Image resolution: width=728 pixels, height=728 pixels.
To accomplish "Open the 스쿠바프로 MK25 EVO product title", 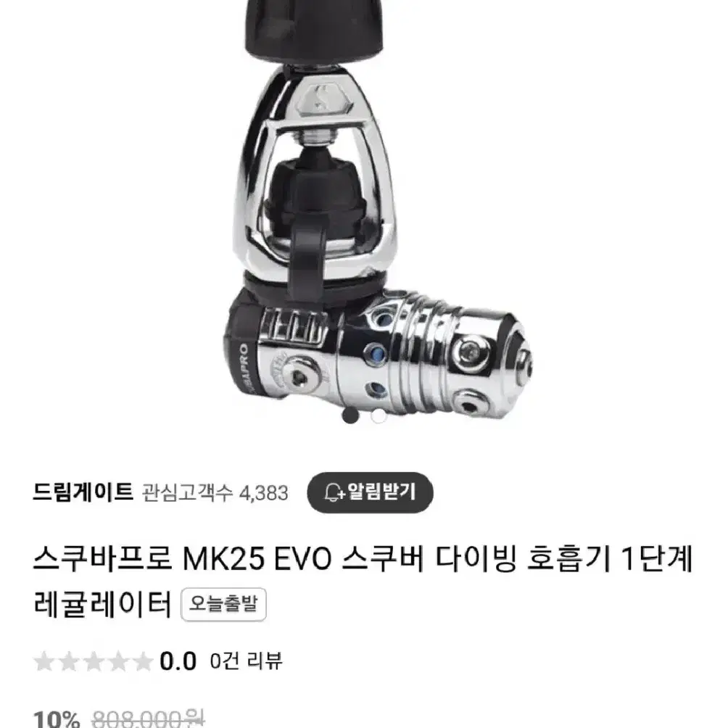I will pos(363,582).
